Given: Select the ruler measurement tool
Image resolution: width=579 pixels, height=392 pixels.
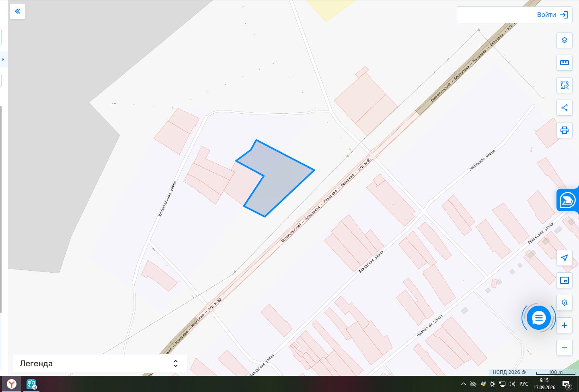Looking at the screenshot, I should 565,63.
